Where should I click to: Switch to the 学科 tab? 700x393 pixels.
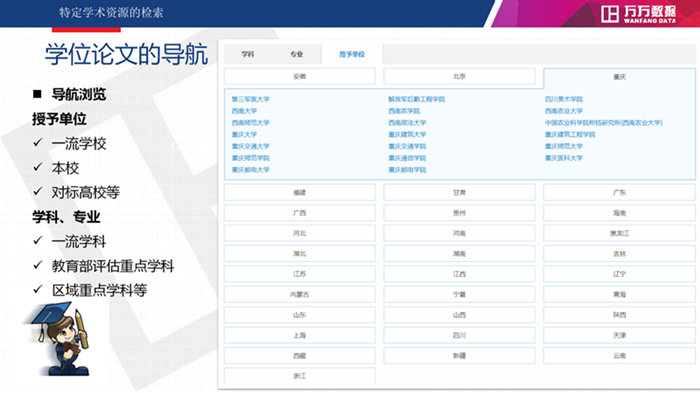(x=248, y=54)
